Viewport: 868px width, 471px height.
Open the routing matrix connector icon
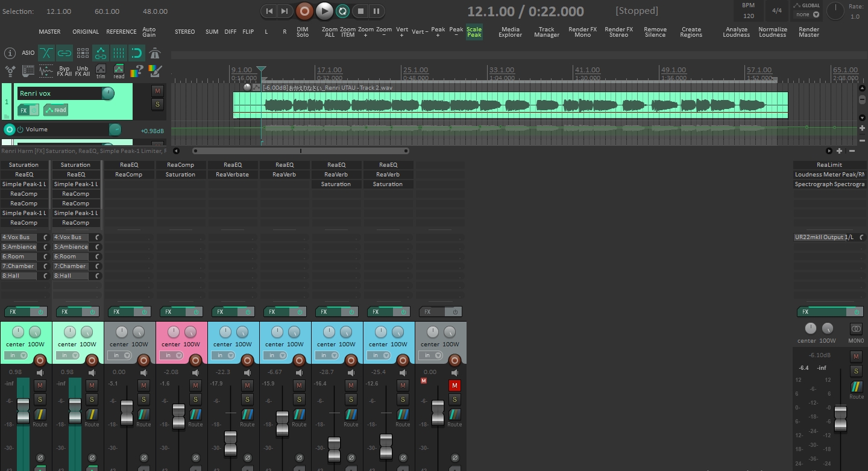pyautogui.click(x=10, y=71)
